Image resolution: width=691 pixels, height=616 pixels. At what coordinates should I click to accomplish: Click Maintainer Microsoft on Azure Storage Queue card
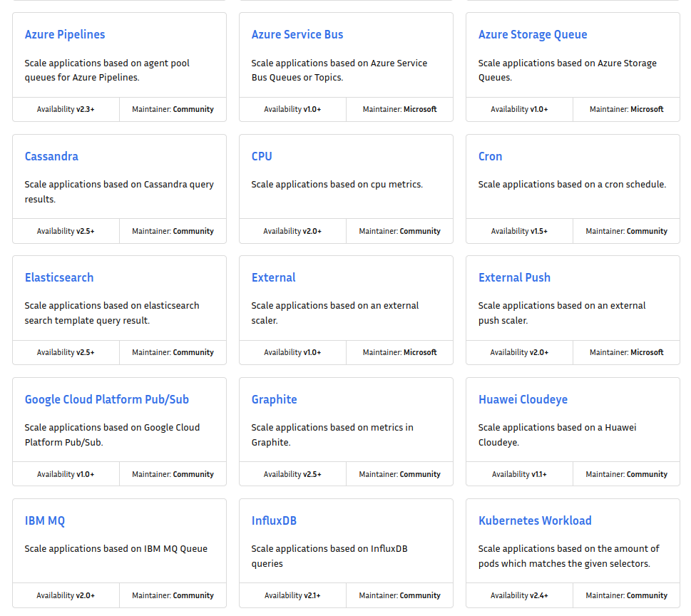coord(627,109)
